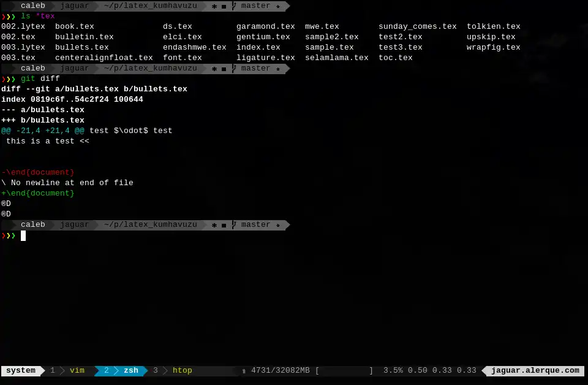Click file name font.tex

(x=183, y=58)
